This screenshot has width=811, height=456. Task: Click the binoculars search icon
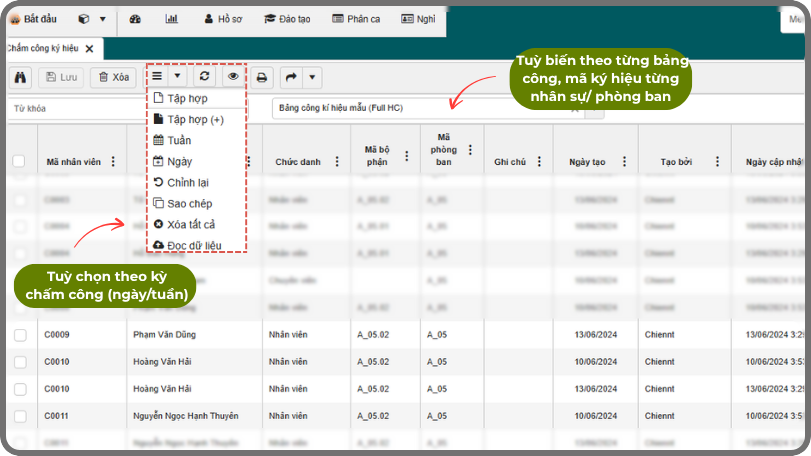(20, 78)
